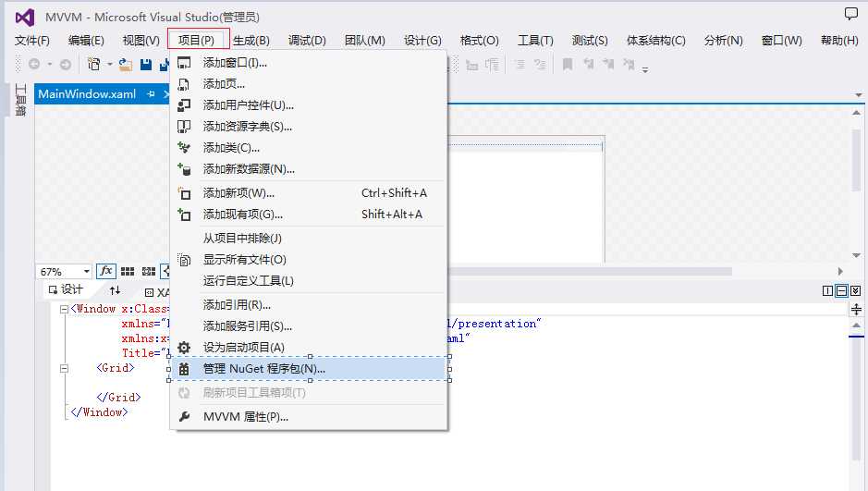Click the Add Existing Item (添加现有项) icon
Screen dimensions: 868x491
[184, 215]
